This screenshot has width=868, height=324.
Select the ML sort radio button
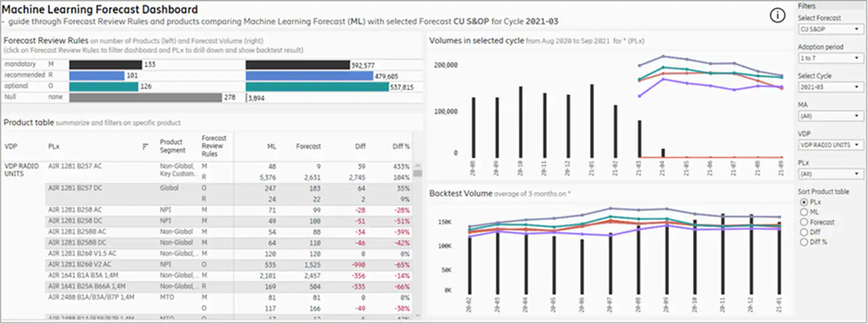tap(803, 212)
